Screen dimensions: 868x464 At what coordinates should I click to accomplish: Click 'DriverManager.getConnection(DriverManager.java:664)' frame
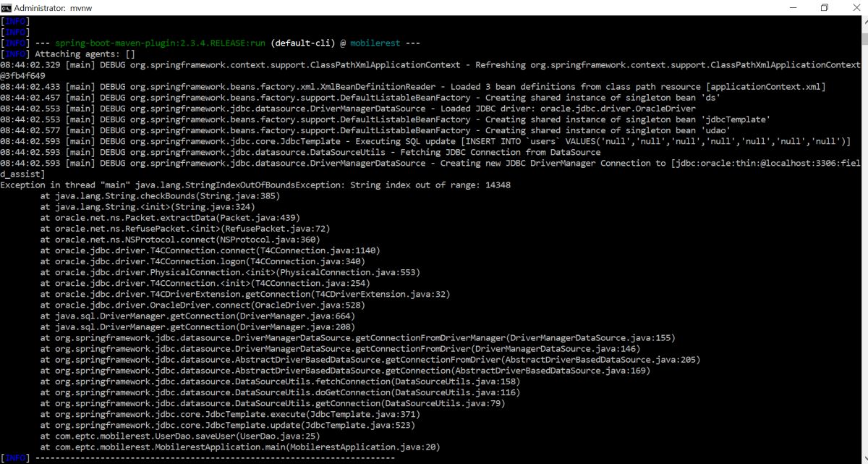[x=197, y=316]
